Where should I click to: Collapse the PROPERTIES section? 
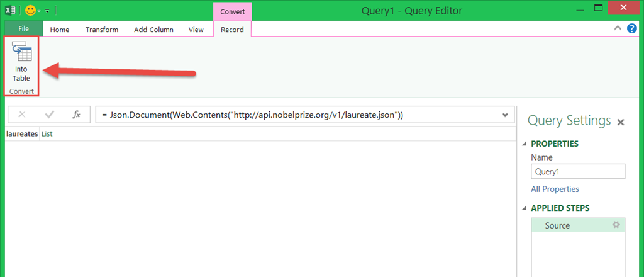(525, 144)
